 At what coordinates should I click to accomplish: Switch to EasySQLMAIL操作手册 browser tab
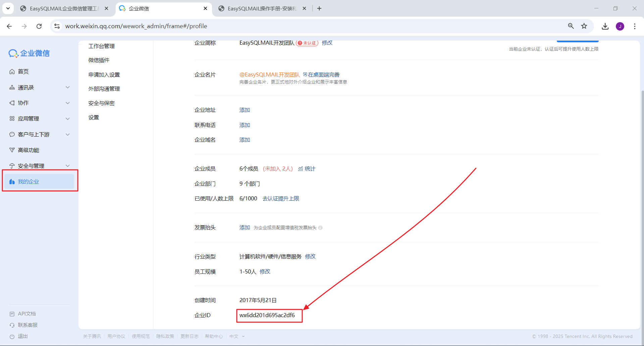262,8
